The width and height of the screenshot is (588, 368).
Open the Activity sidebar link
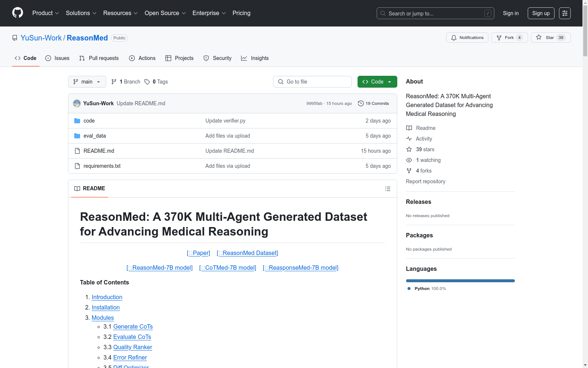419,139
